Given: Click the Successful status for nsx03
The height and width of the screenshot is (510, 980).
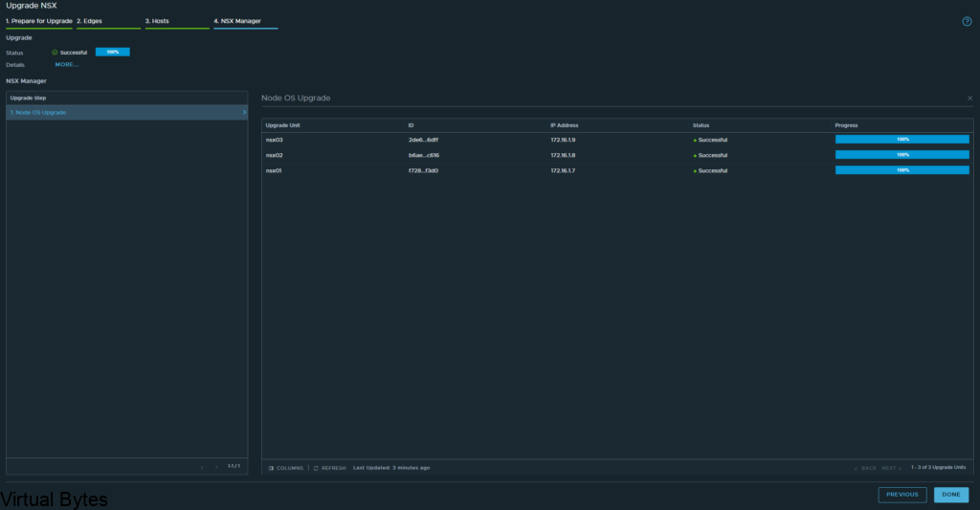Looking at the screenshot, I should click(x=711, y=140).
